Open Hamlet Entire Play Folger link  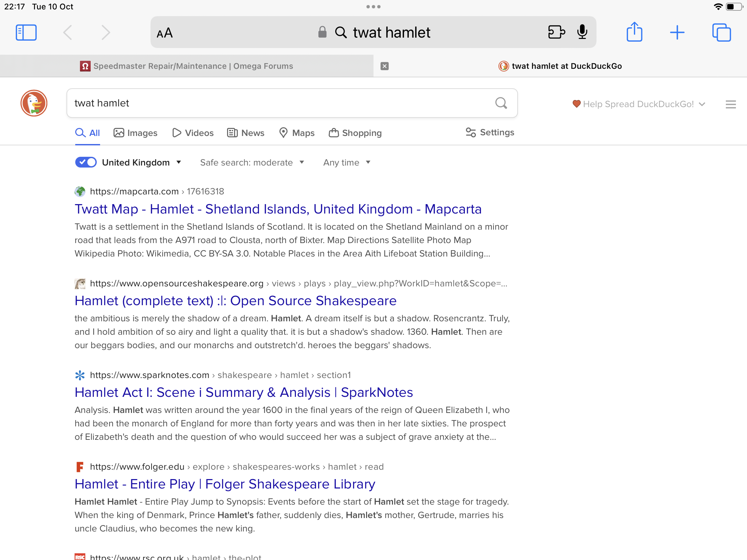pyautogui.click(x=225, y=484)
